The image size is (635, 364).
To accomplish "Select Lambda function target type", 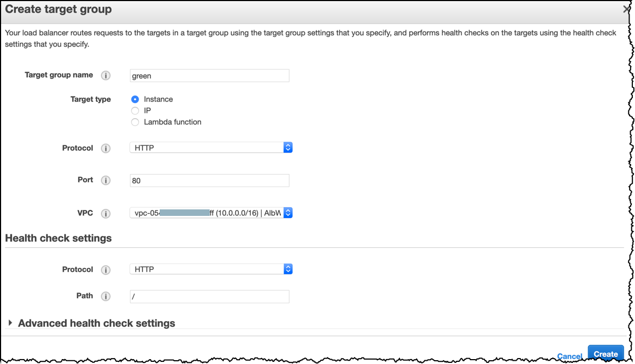I will (x=135, y=122).
